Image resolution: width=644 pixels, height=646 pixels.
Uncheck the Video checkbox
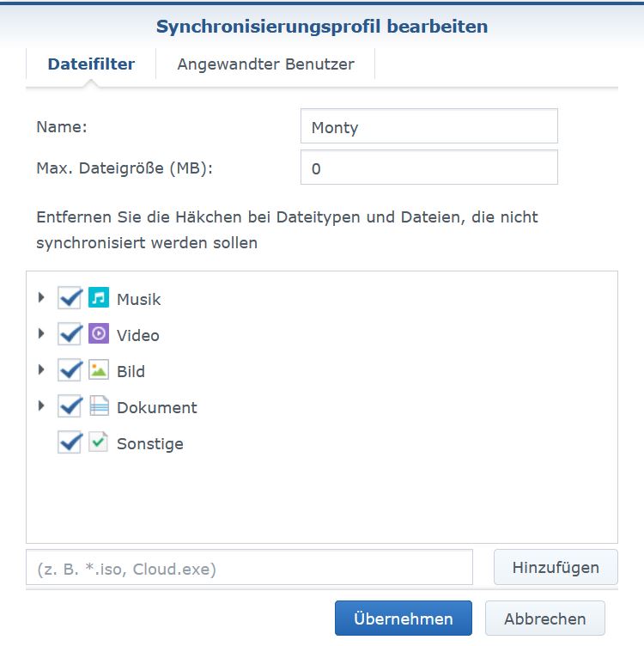[70, 334]
